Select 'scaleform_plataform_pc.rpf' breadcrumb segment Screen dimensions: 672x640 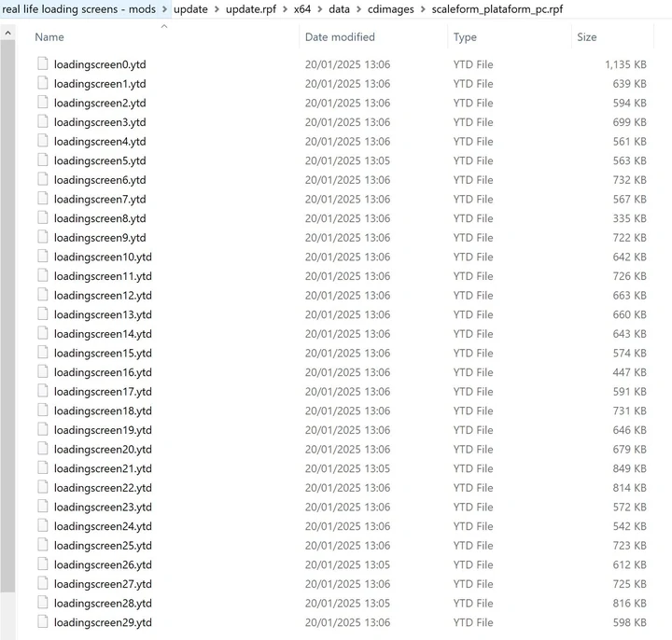click(x=497, y=9)
